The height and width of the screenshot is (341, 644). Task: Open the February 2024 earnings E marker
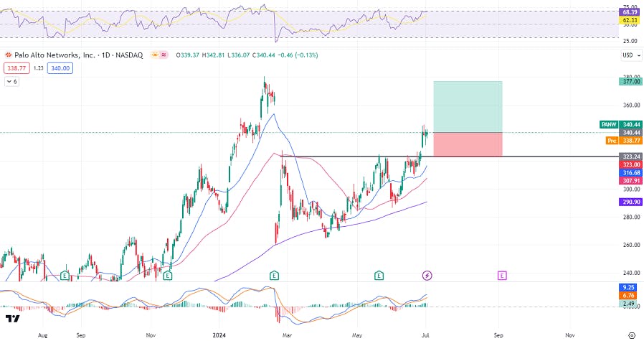click(x=274, y=275)
